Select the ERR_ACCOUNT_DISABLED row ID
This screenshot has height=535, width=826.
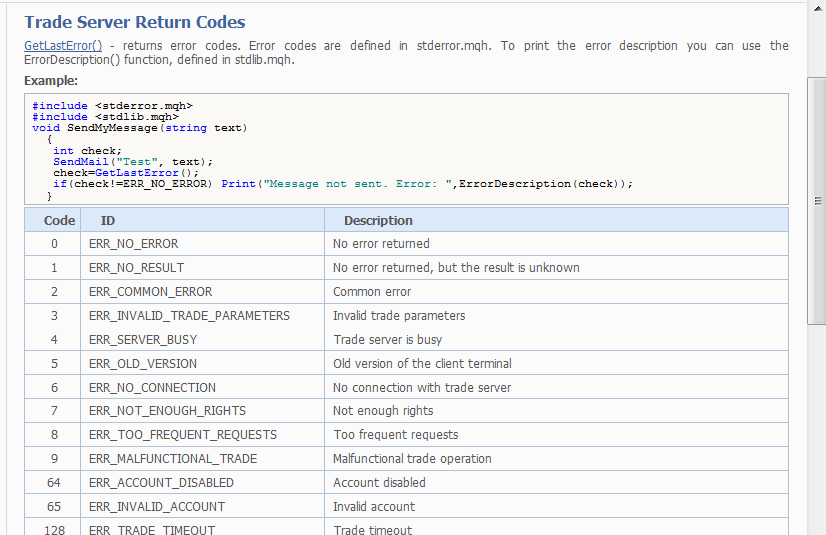(x=160, y=483)
